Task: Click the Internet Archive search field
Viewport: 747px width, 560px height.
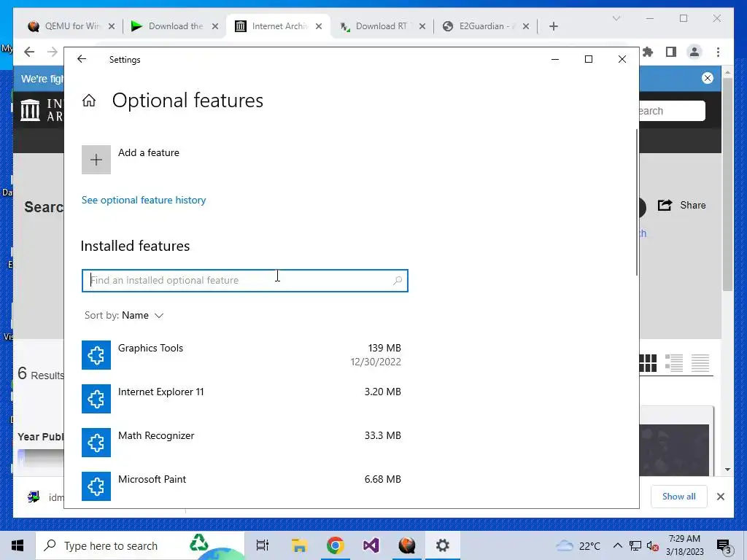Action: [x=672, y=111]
